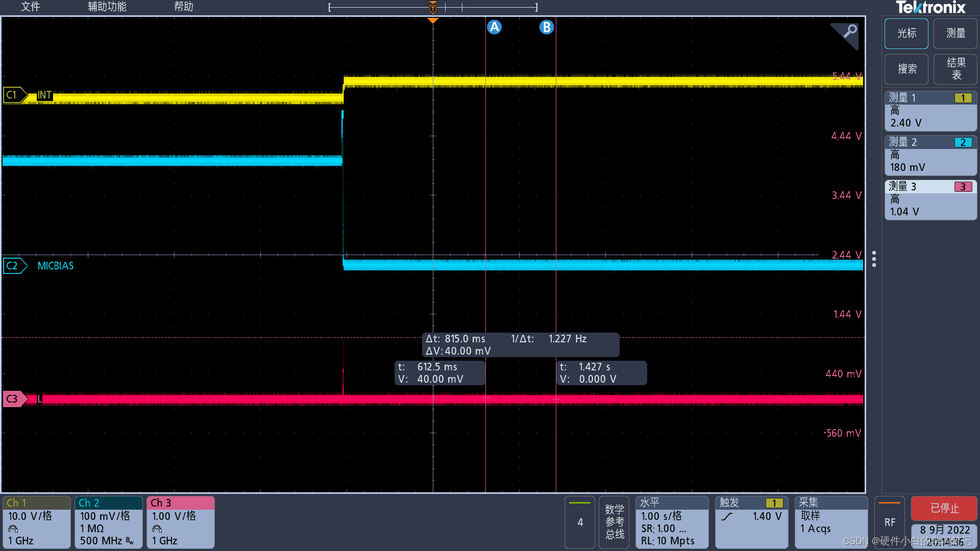
Task: Open the 测量 2 badge
Action: (x=930, y=155)
